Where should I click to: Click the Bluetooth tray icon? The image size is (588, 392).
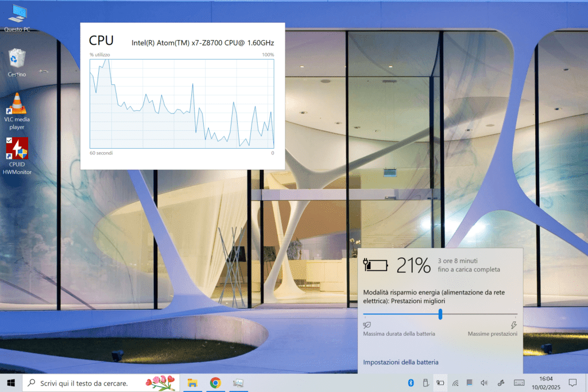point(411,383)
